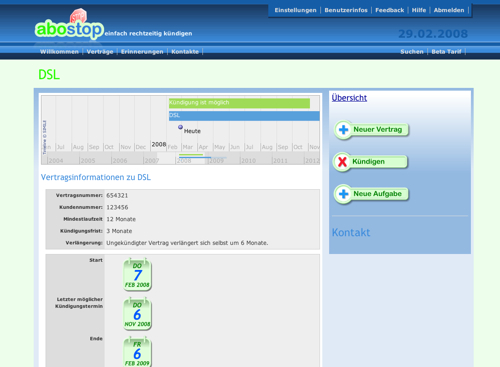The width and height of the screenshot is (500, 367).
Task: Click the 2008 year label in month band
Action: [159, 144]
